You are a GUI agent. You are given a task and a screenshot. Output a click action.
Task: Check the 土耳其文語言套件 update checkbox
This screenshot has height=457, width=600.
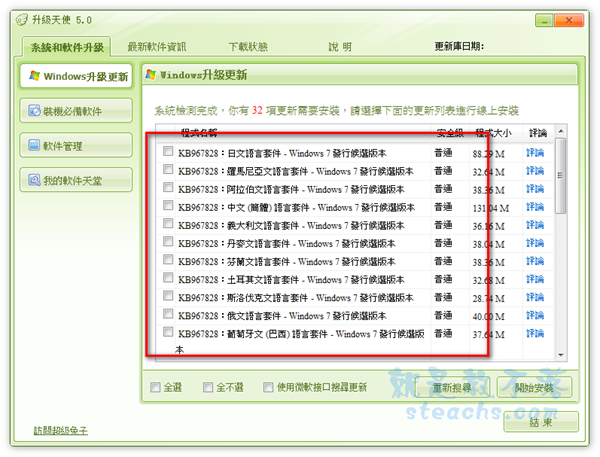pos(168,277)
